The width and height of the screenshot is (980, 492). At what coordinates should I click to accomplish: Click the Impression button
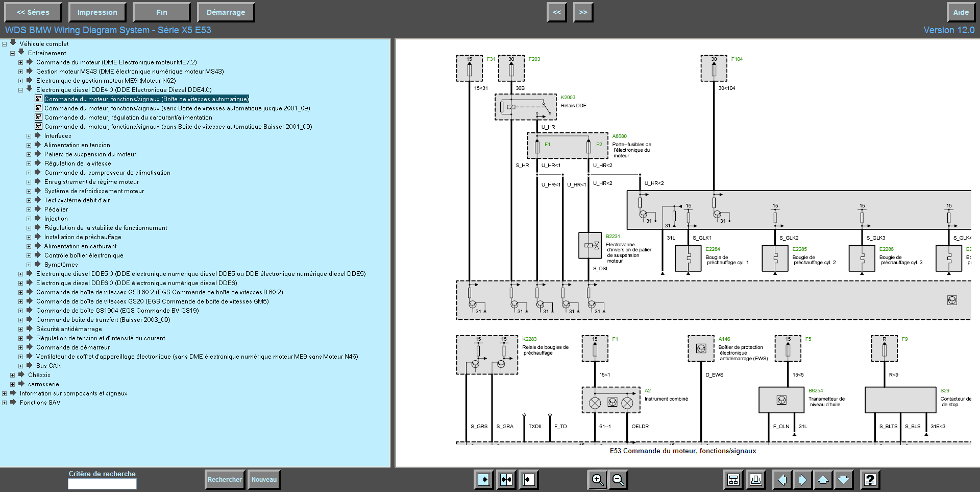pyautogui.click(x=97, y=12)
